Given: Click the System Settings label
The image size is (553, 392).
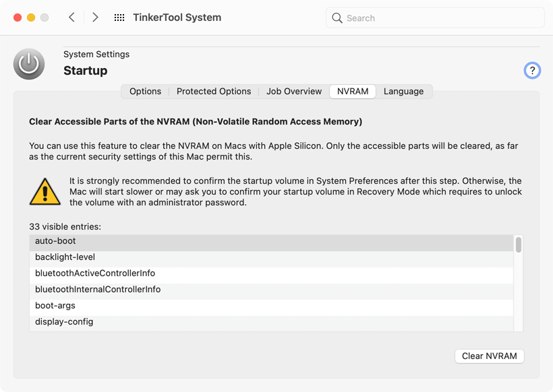Looking at the screenshot, I should [96, 55].
